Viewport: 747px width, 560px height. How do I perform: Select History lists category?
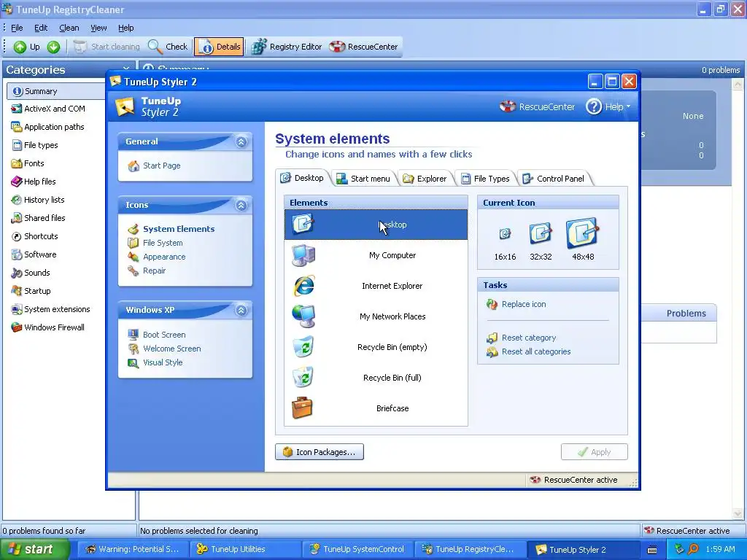click(38, 200)
